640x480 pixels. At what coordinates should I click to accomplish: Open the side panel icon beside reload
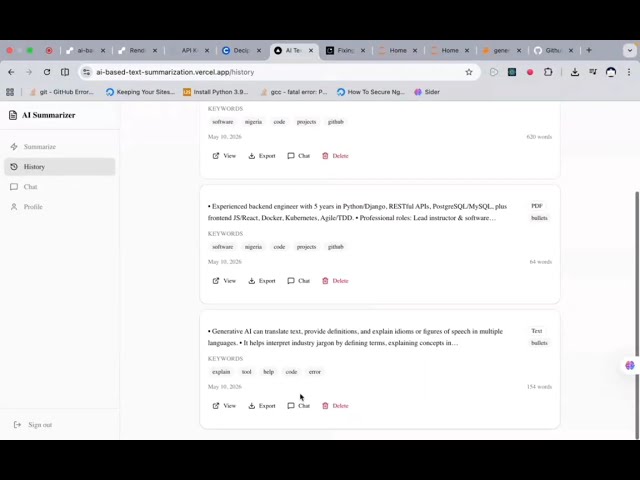(65, 72)
